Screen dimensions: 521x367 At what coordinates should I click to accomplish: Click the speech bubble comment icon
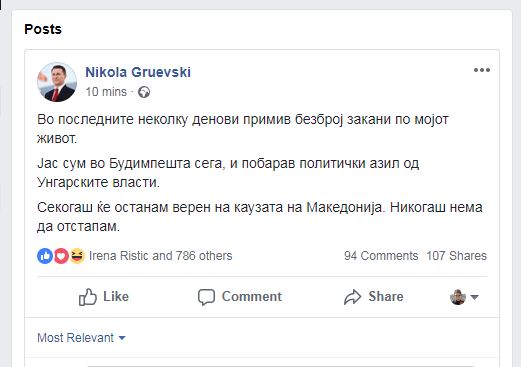point(206,297)
